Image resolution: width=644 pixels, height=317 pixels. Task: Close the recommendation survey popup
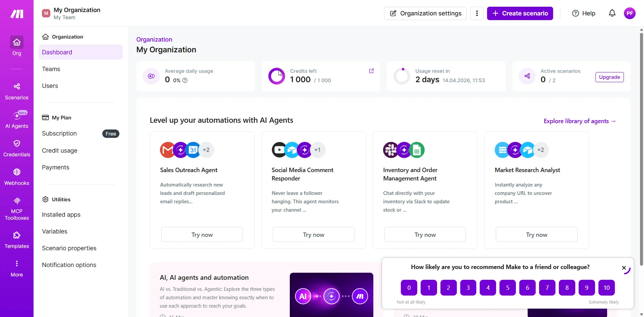click(x=624, y=268)
